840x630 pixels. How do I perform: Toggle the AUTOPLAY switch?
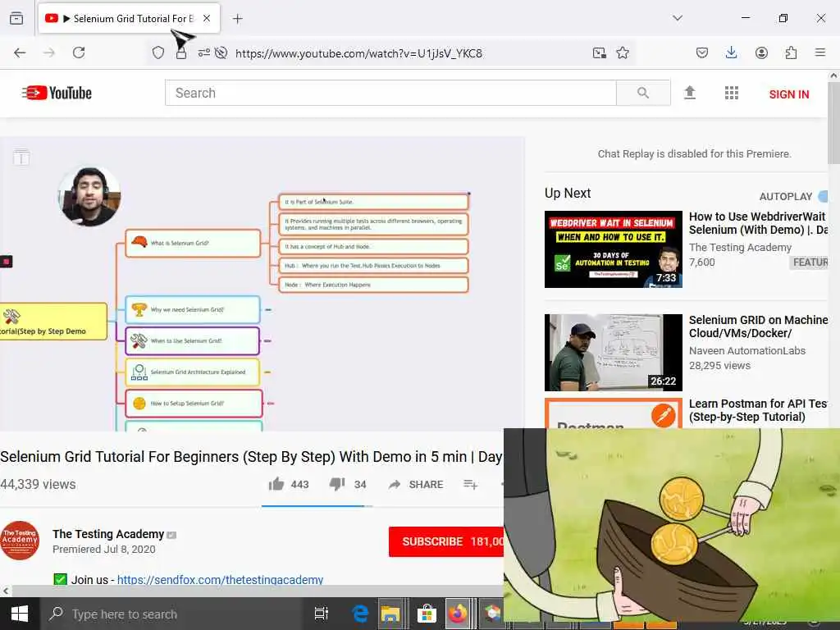click(823, 197)
